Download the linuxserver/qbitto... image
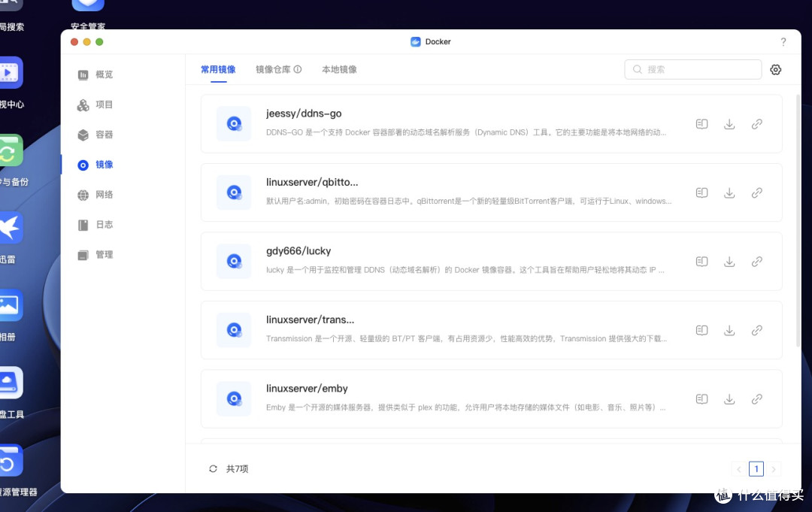Viewport: 812px width, 512px height. point(729,192)
